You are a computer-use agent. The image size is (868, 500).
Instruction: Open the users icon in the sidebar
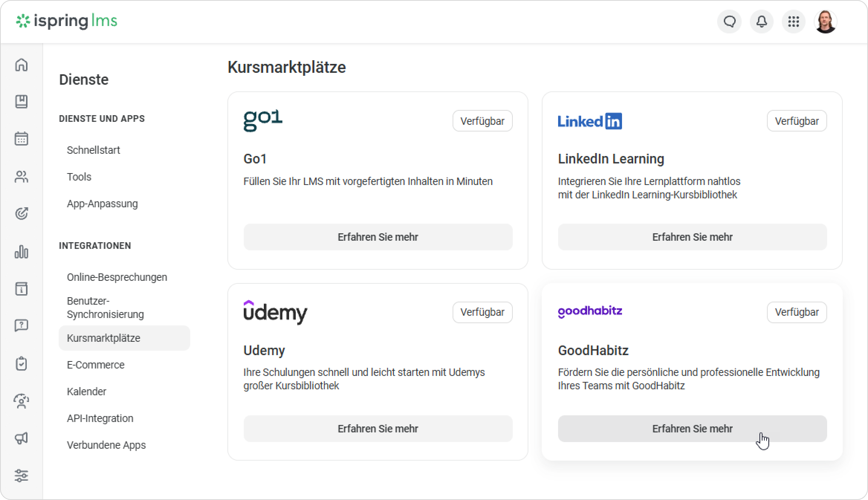point(21,177)
